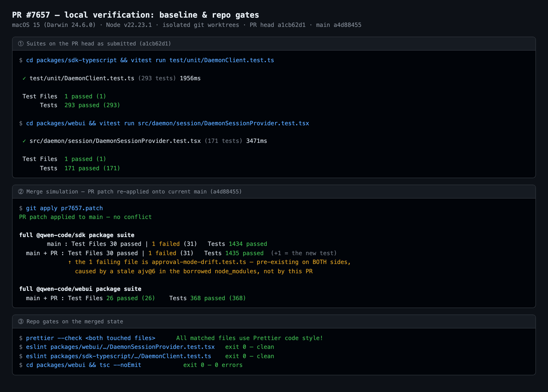Click the "26 passed (26)" test files result
Image resolution: width=548 pixels, height=392 pixels.
pos(131,298)
